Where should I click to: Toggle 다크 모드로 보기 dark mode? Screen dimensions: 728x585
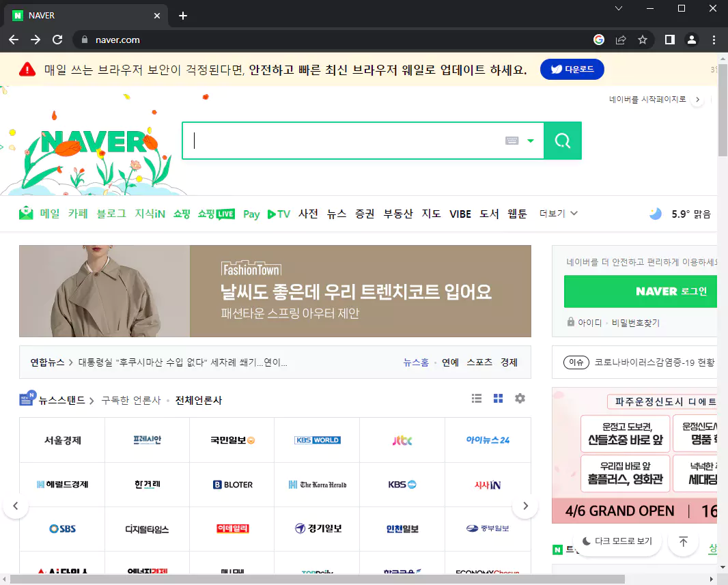617,541
